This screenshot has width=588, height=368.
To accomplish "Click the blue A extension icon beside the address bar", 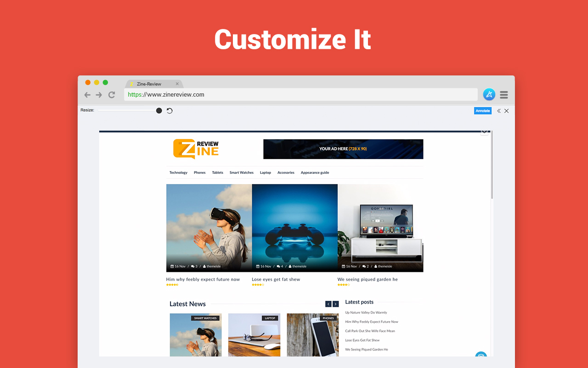I will point(489,94).
